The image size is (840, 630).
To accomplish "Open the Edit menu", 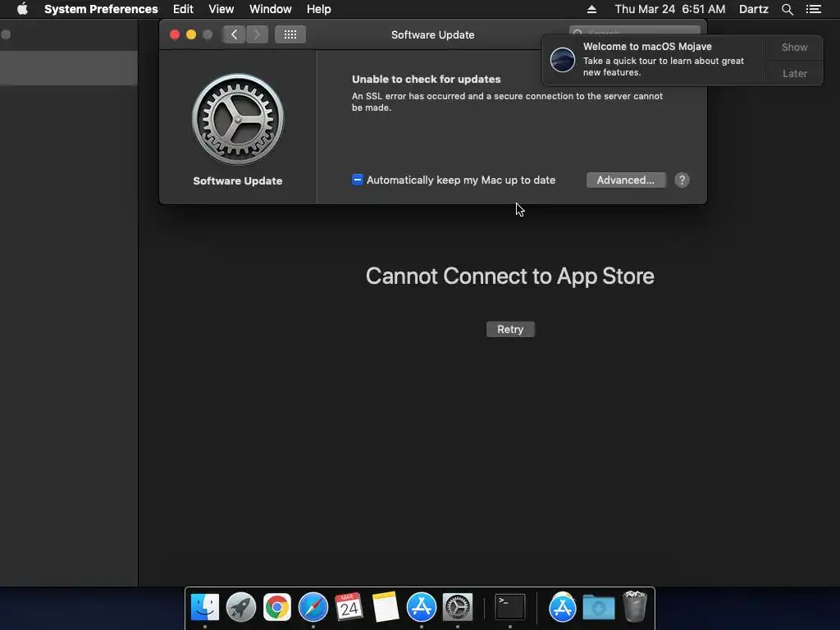I will tap(183, 9).
